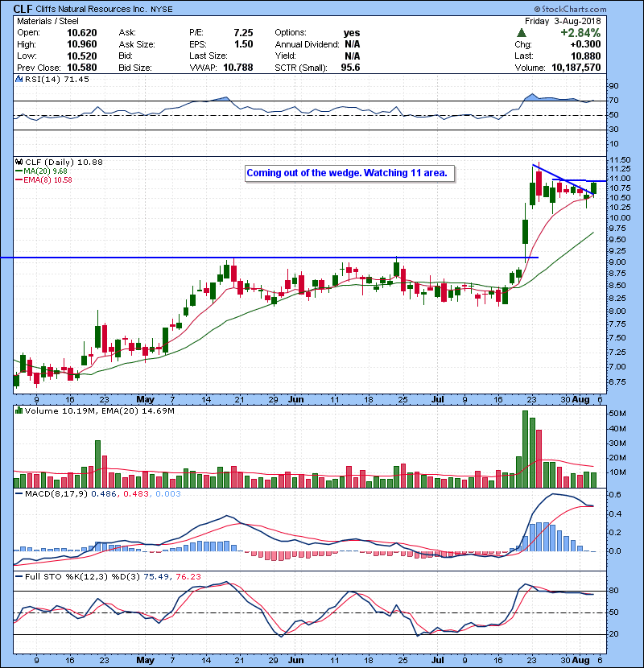The image size is (644, 668).
Task: Click the tallest green volume bar near July 23
Action: 525,449
